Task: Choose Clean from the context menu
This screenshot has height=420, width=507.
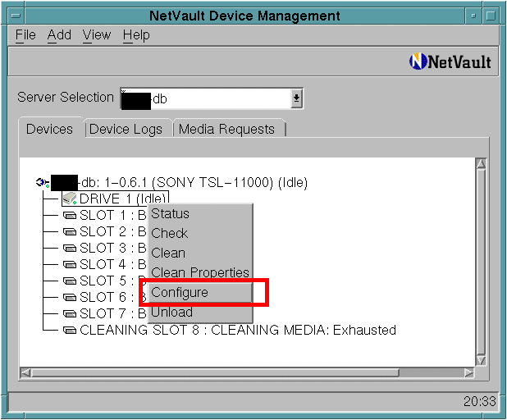Action: pos(200,253)
